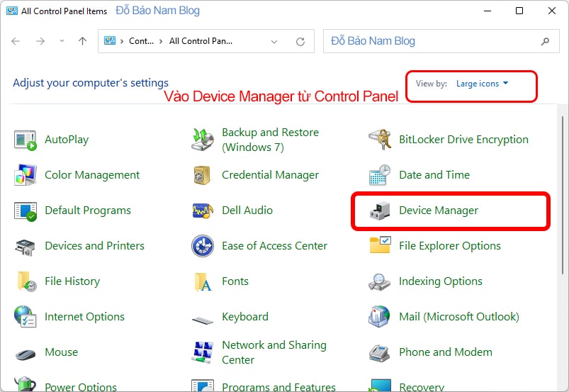Open the File Explorer Options folder icon
569x392 pixels.
tap(380, 245)
